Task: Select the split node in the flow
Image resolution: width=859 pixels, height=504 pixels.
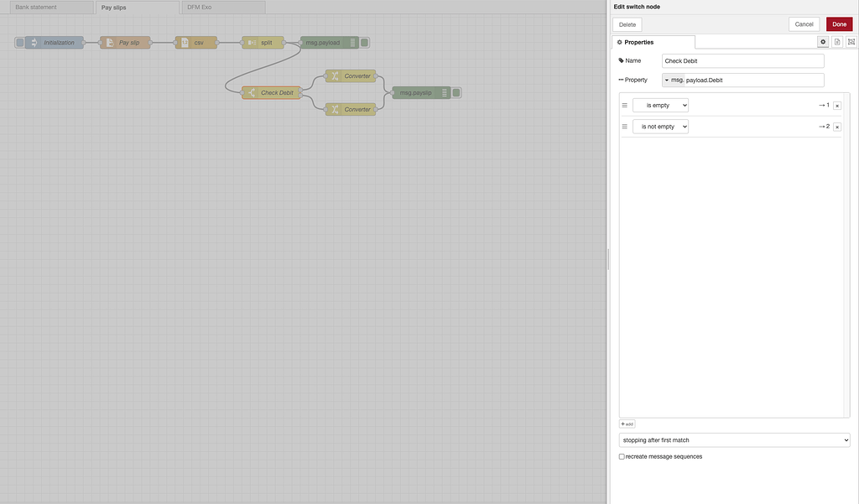Action: (x=263, y=41)
